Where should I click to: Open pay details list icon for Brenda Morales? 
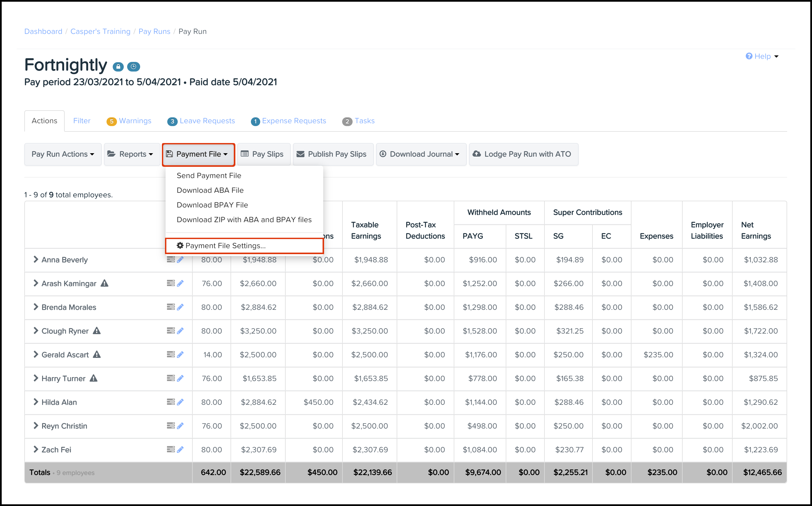171,307
